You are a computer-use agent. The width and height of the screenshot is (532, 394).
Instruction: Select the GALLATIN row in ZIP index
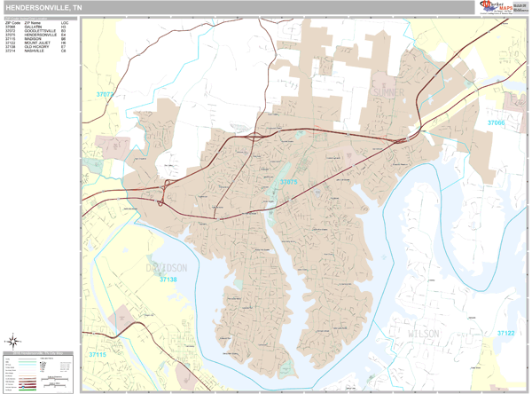(35, 27)
